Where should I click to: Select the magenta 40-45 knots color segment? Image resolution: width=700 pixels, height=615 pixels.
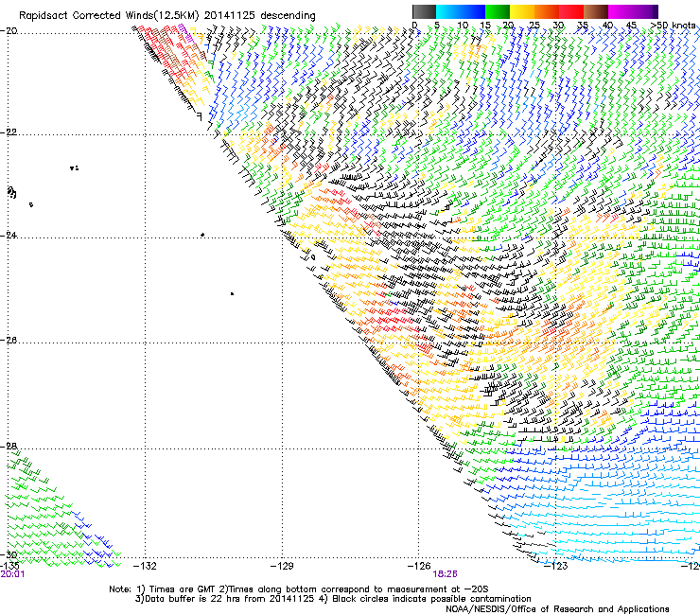coord(621,11)
